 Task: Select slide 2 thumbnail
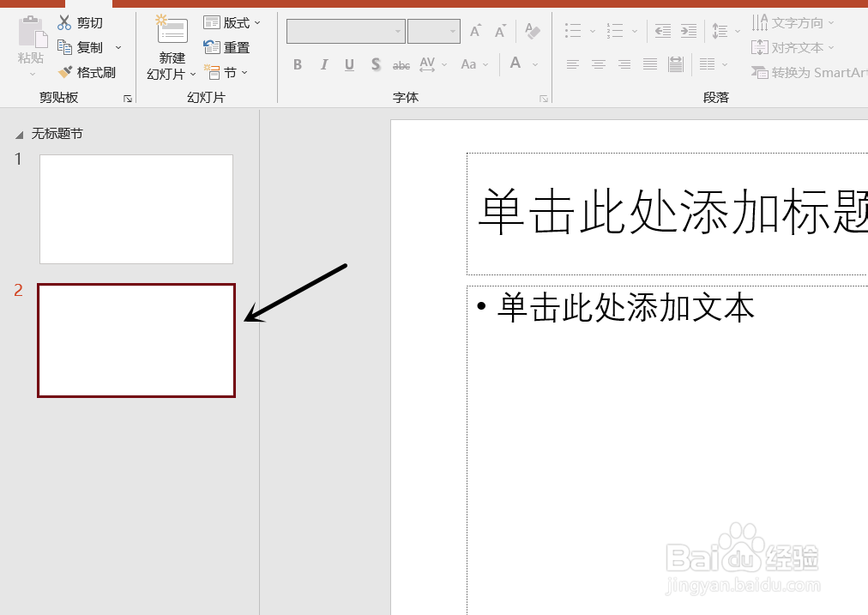click(x=136, y=341)
